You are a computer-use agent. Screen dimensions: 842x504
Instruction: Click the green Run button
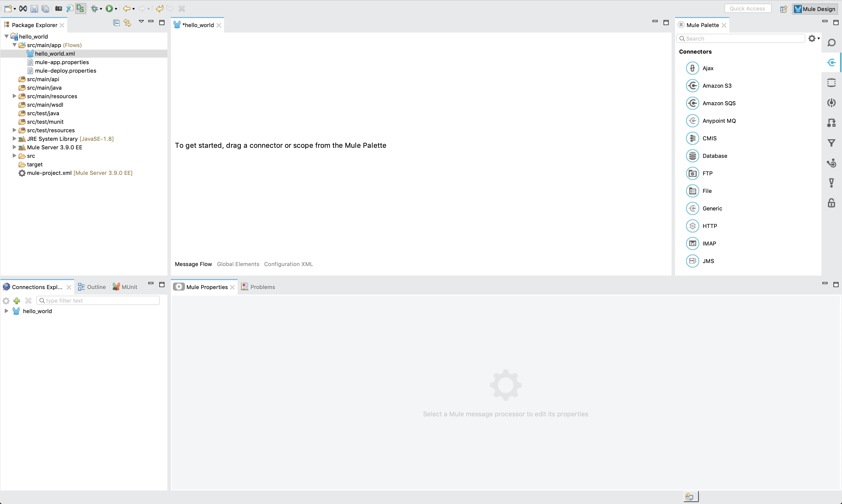pos(109,9)
